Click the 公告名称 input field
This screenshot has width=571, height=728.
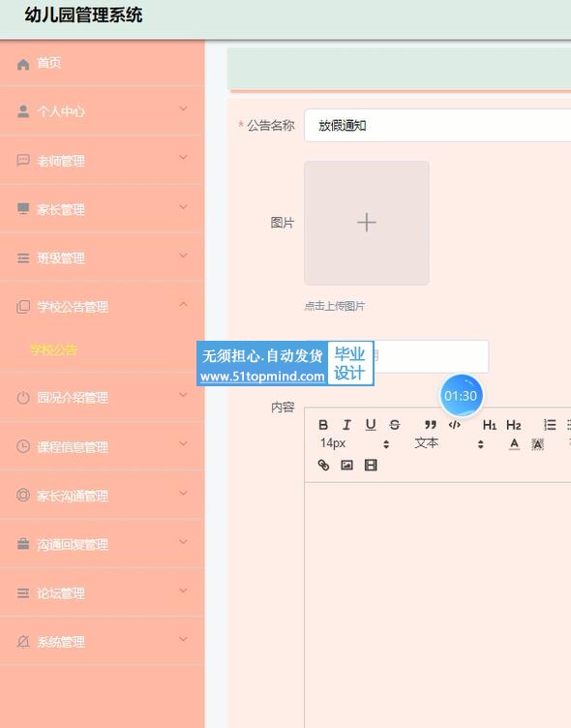pyautogui.click(x=437, y=125)
